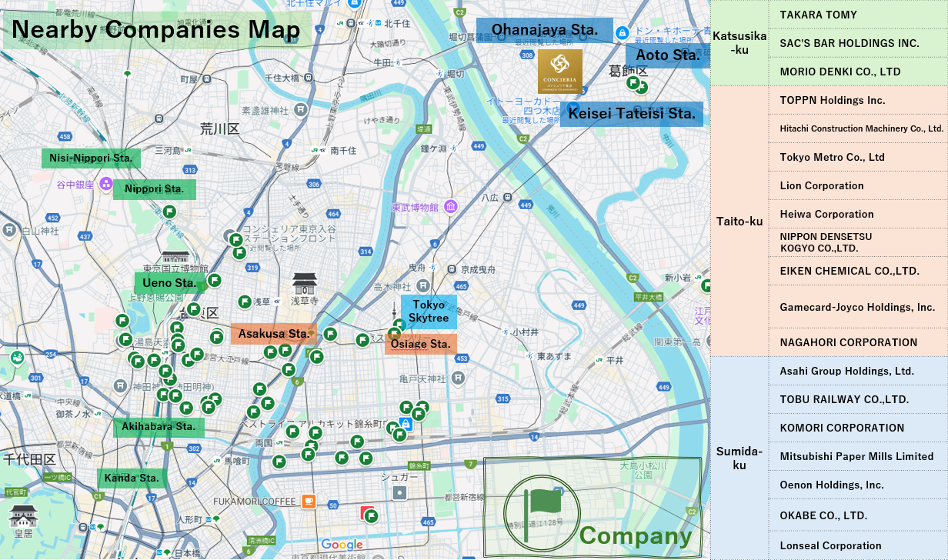Viewport: 948px width, 560px height.
Task: Click the Asakusa Sta. orange label
Action: coord(274,334)
